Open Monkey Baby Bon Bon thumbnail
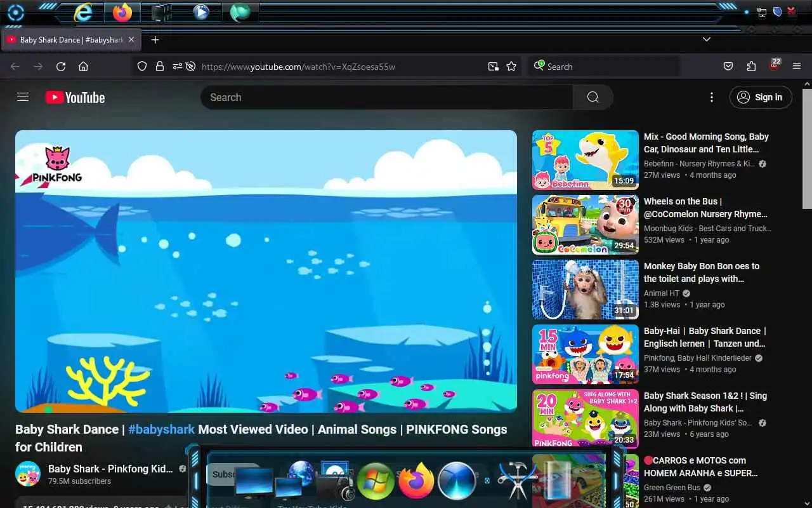The width and height of the screenshot is (812, 508). (x=586, y=290)
